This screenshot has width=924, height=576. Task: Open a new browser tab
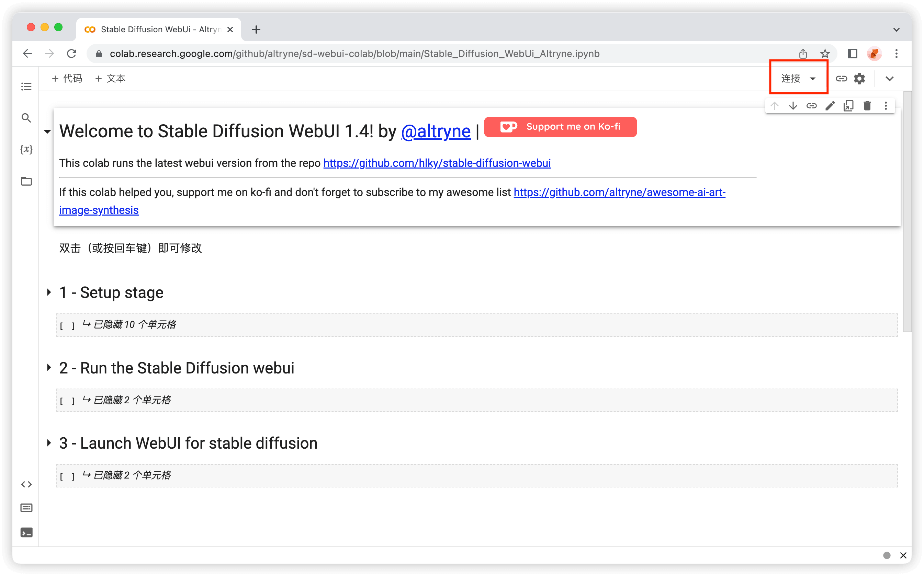(x=256, y=29)
